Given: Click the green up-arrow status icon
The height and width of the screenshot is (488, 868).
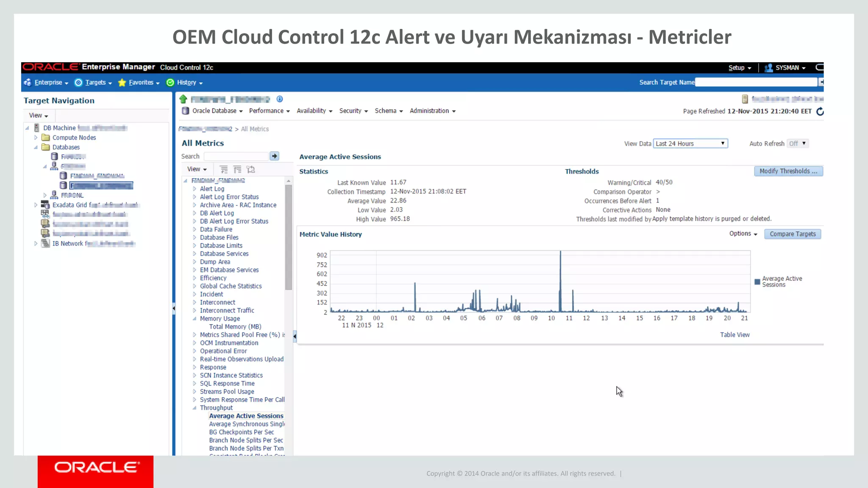Looking at the screenshot, I should [184, 99].
